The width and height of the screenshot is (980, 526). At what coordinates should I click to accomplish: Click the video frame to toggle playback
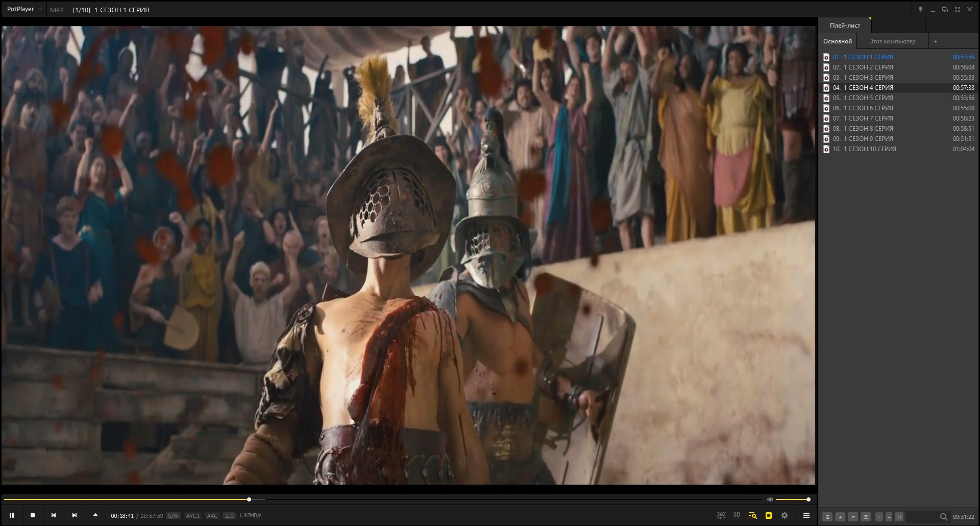pyautogui.click(x=408, y=255)
